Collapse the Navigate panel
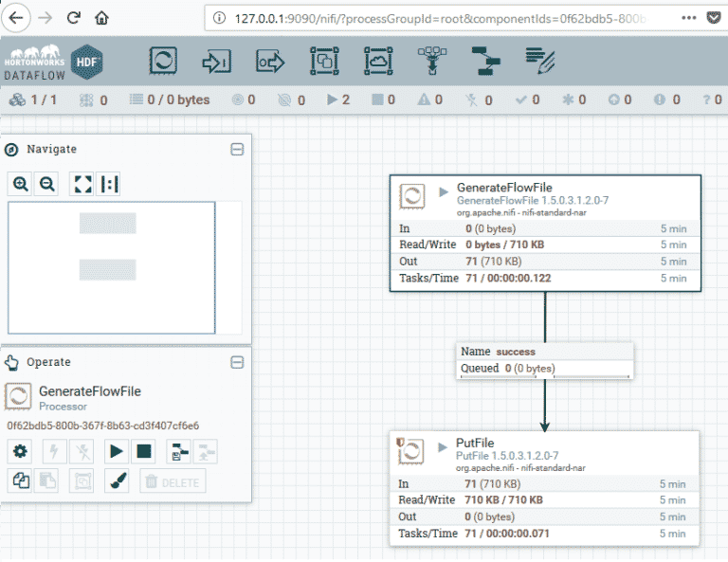The width and height of the screenshot is (728, 562). click(x=237, y=149)
